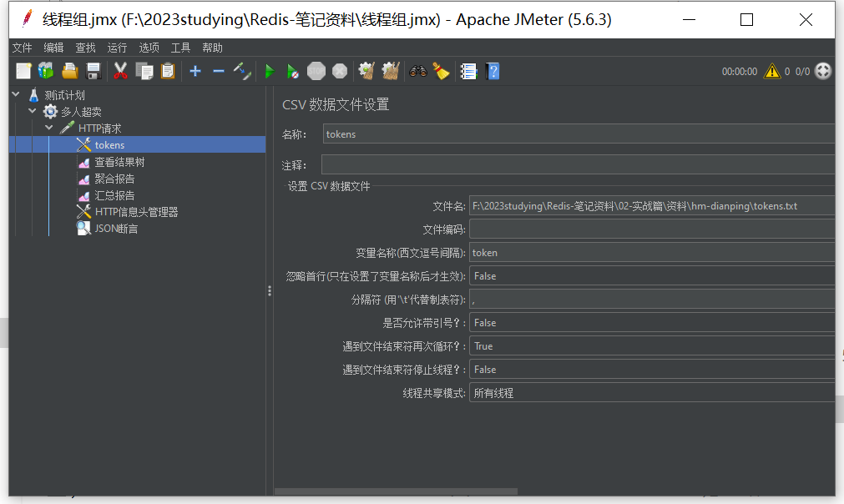Open the 文件 menu

(22, 48)
